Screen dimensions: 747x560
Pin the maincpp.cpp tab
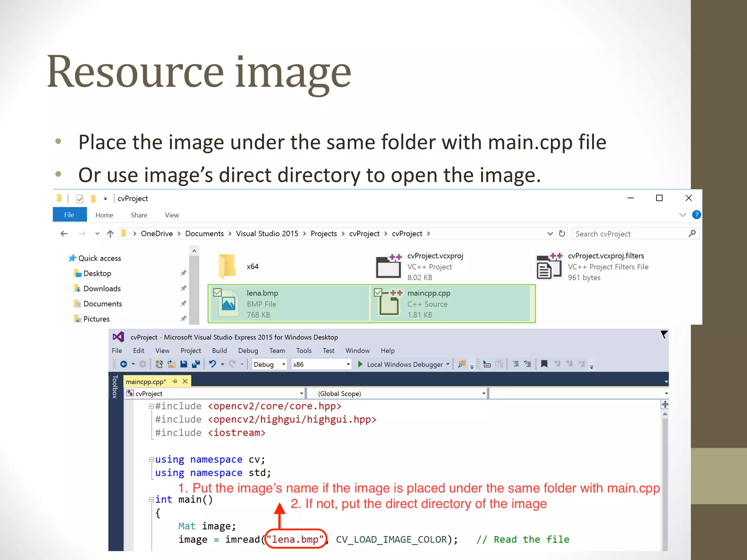(x=175, y=381)
